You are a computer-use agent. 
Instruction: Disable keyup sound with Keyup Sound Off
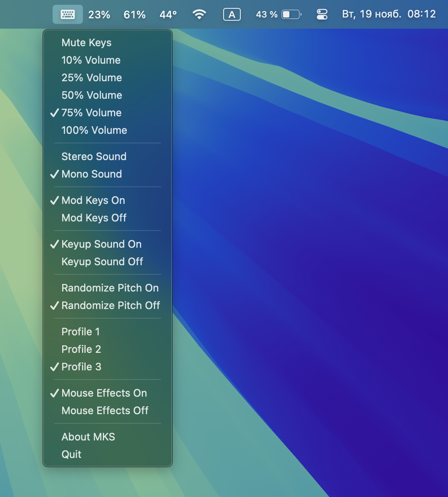pyautogui.click(x=102, y=262)
